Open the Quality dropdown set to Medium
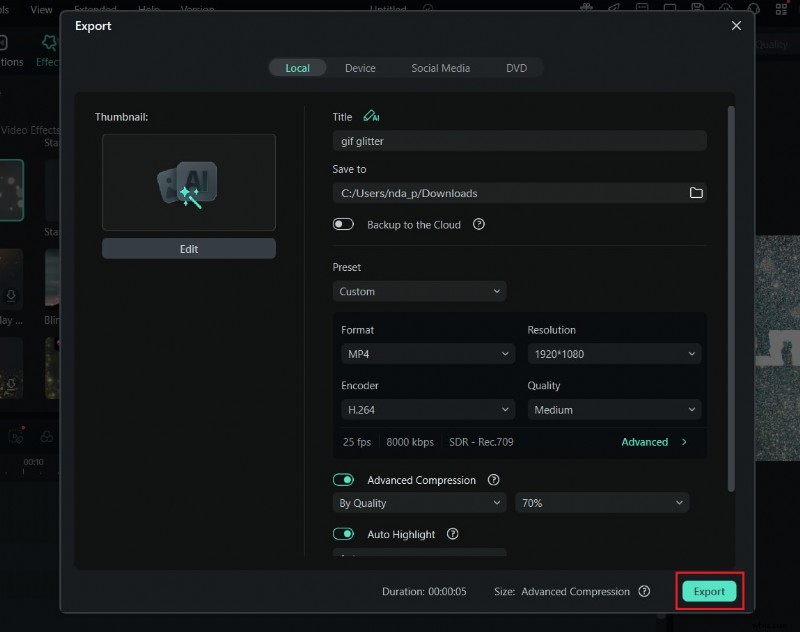The height and width of the screenshot is (632, 800). pos(613,410)
